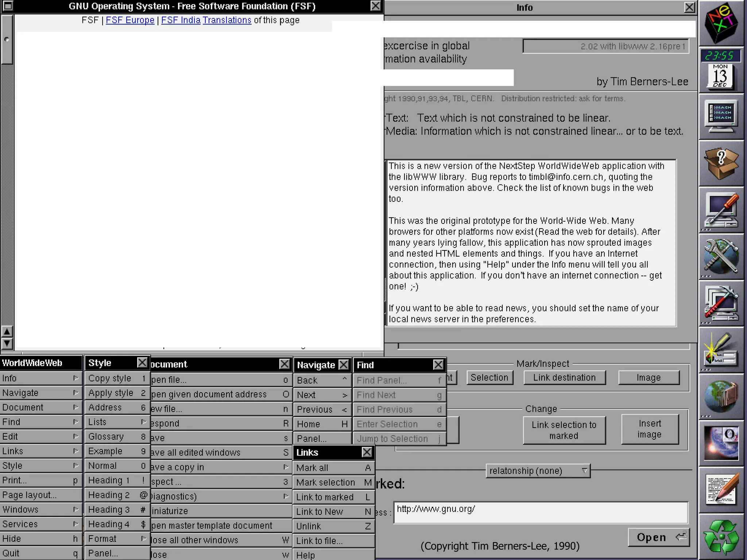
Task: Choose Unlink in the Links menu
Action: tap(334, 526)
